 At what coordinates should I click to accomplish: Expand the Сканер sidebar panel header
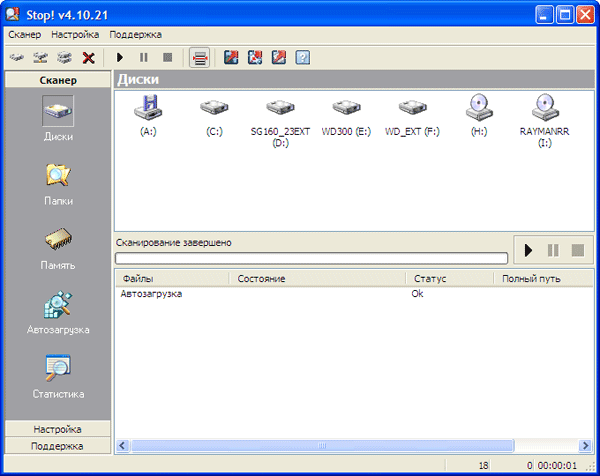coord(58,80)
